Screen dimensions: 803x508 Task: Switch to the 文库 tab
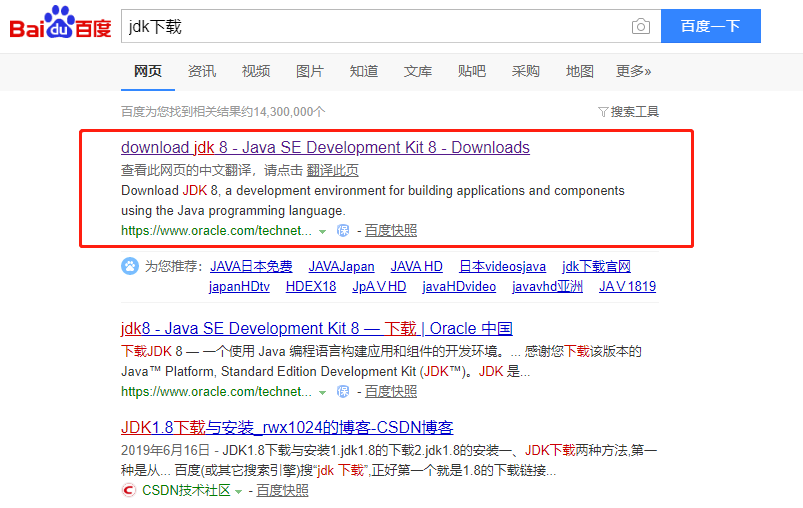(418, 71)
